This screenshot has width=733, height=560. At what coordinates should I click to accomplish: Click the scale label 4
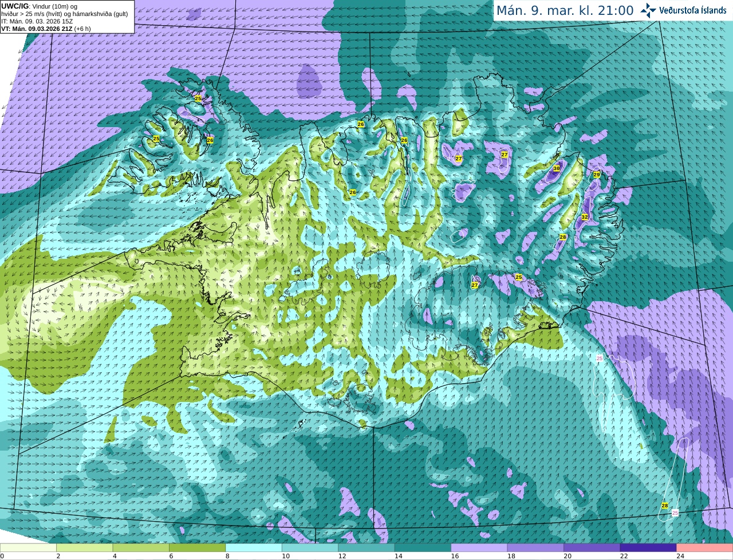tap(115, 556)
